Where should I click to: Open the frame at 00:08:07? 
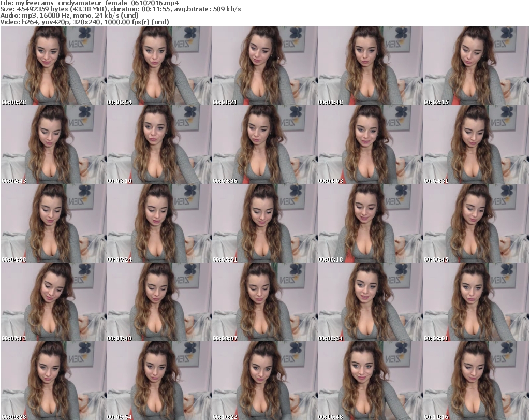pyautogui.click(x=264, y=302)
